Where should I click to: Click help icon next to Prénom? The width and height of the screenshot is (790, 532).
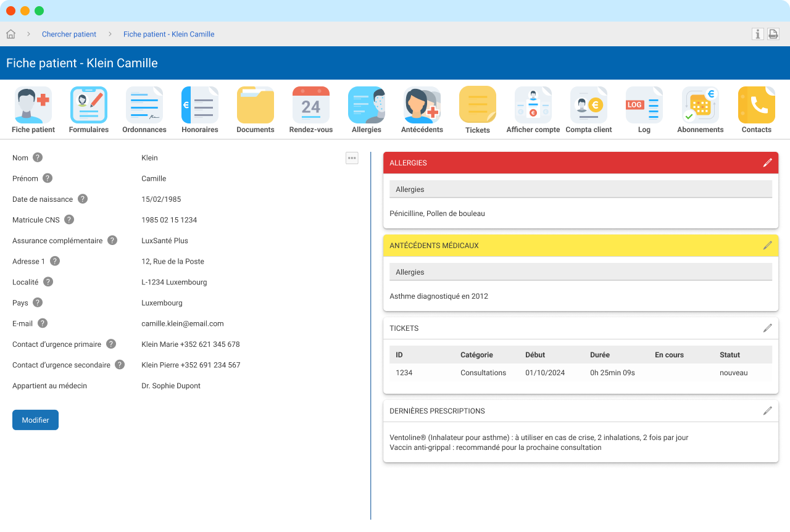pyautogui.click(x=48, y=178)
